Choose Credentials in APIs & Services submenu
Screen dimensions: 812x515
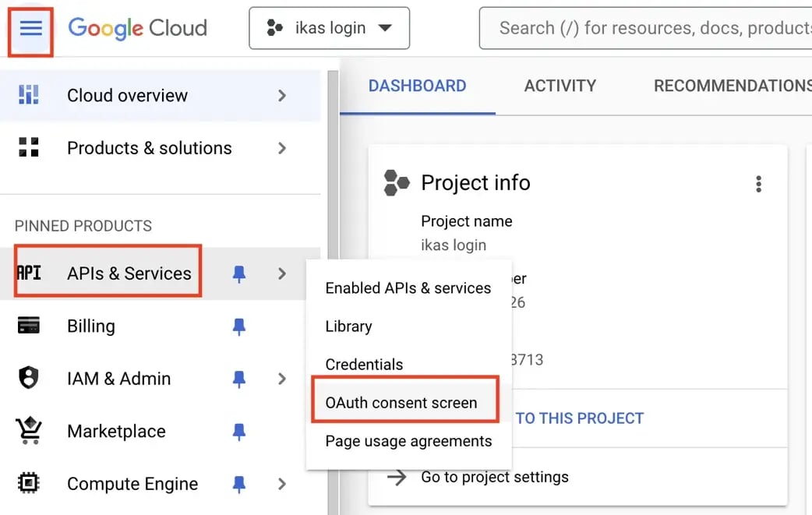(x=364, y=365)
